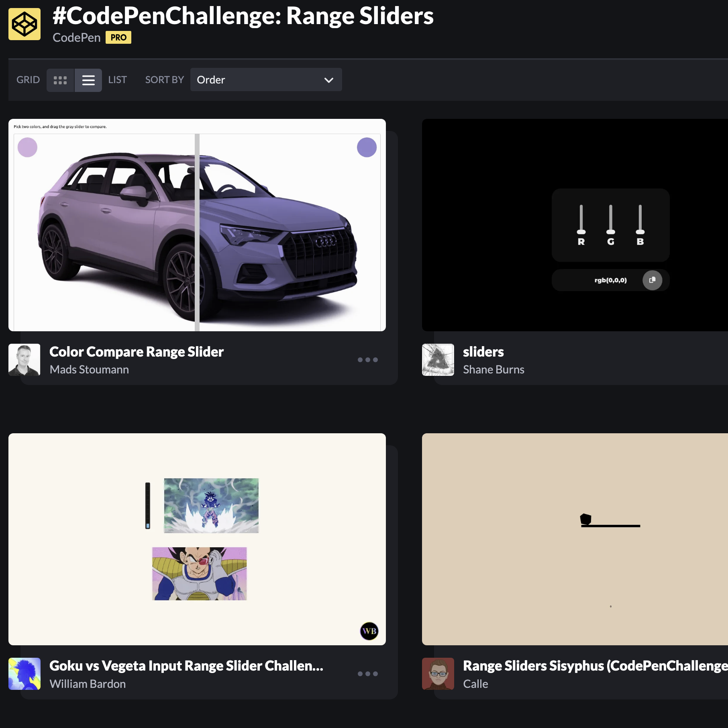728x728 pixels.
Task: Open Goku vs Vegeta pen preview
Action: coord(197,539)
